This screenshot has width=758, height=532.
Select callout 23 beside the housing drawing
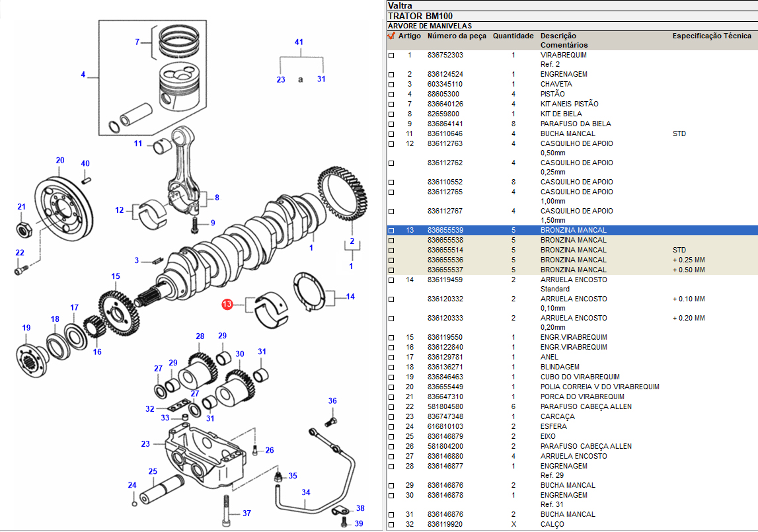pos(145,444)
